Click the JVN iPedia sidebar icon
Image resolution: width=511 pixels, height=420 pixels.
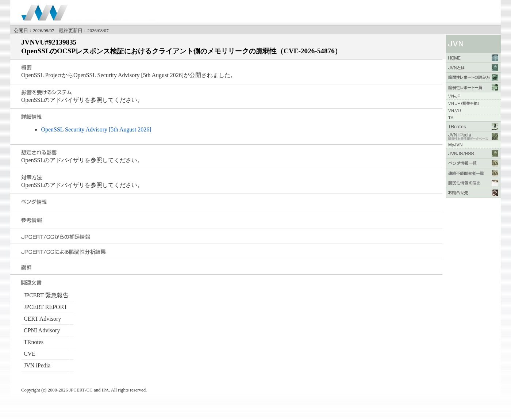click(x=495, y=136)
